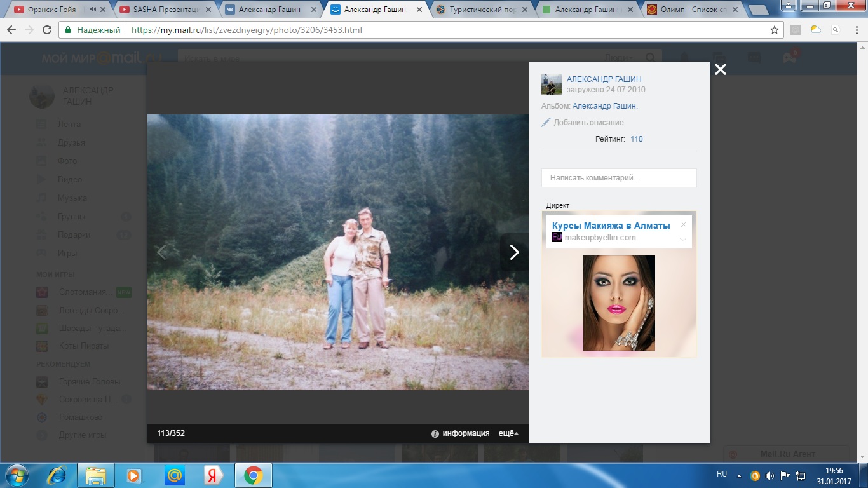Go to previous photo with left arrow
The image size is (868, 488).
click(161, 252)
